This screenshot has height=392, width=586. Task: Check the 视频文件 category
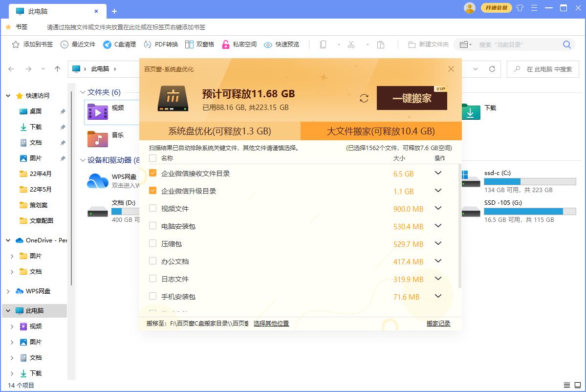click(153, 209)
